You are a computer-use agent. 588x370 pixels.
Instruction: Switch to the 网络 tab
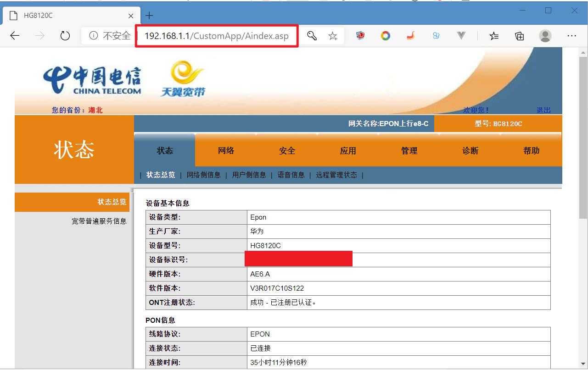click(x=225, y=150)
